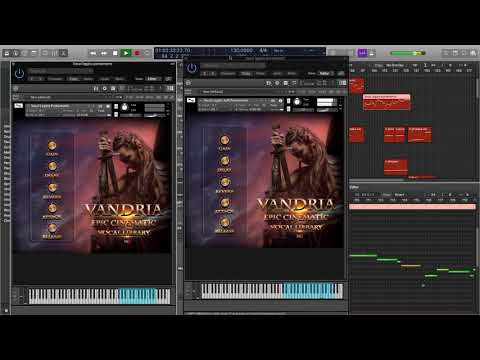The image size is (480, 360).
Task: Click a blue key on left Kontakt keyboard
Action: (137, 296)
